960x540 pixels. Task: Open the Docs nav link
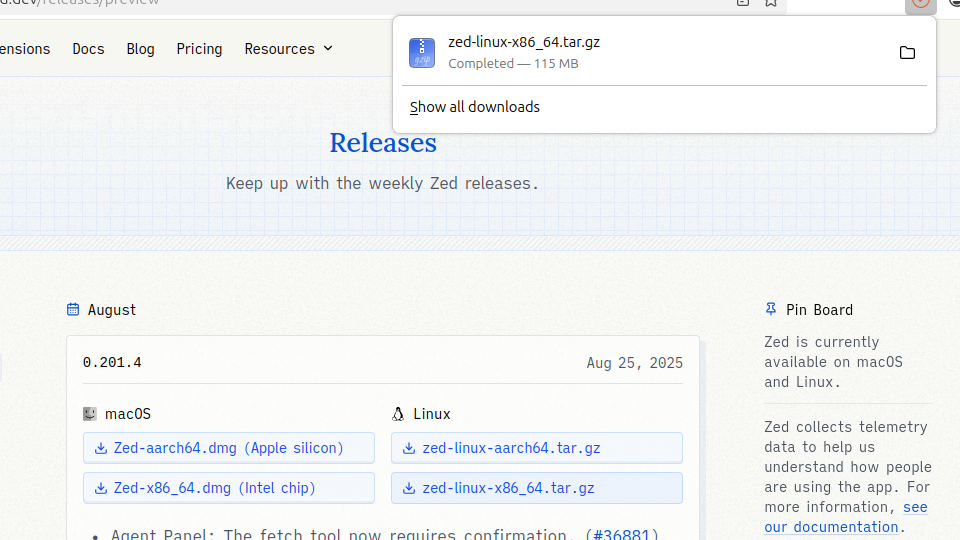(x=88, y=49)
